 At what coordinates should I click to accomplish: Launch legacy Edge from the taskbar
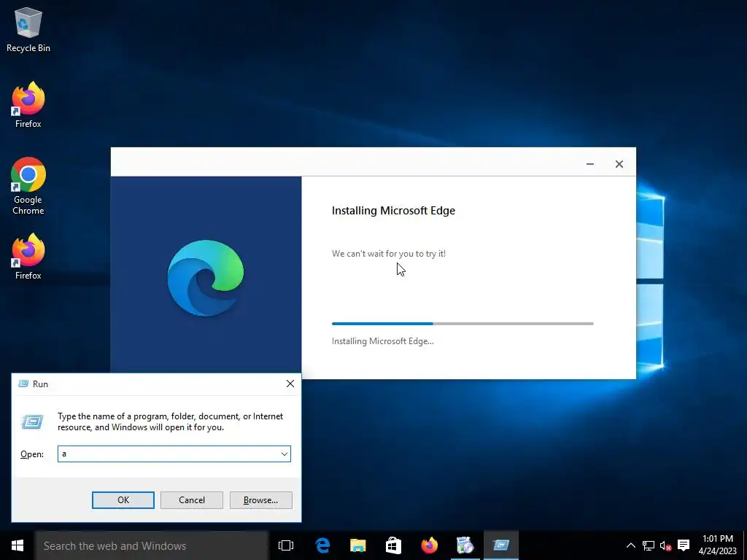322,545
